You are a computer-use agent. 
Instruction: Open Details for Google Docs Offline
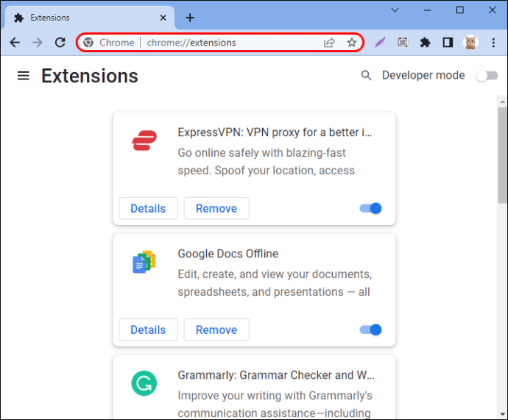coord(148,330)
